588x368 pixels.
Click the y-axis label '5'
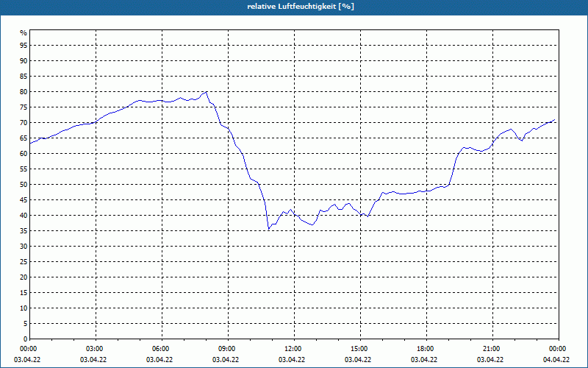click(x=26, y=323)
